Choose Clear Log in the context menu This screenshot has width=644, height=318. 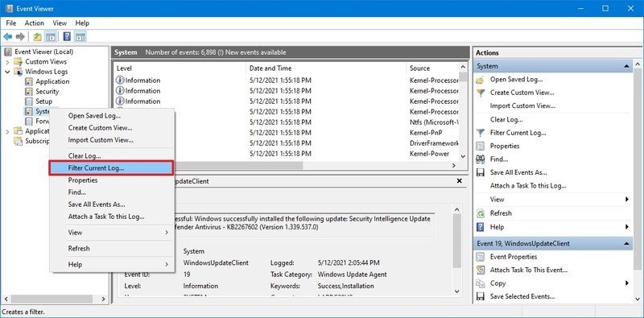click(x=112, y=156)
